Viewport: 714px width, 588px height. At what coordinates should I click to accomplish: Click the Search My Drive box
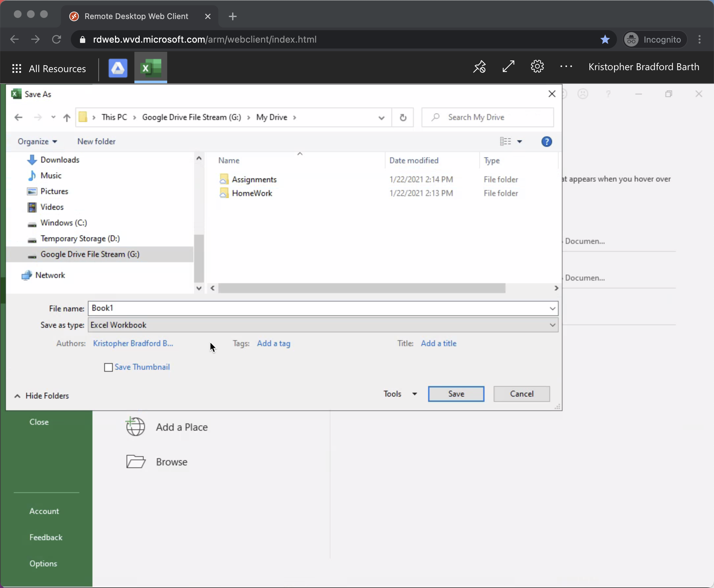coord(488,118)
